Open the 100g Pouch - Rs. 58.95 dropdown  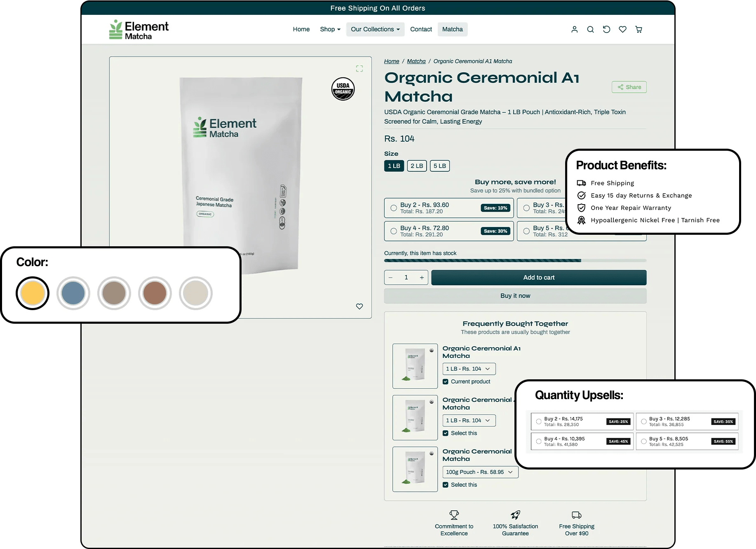click(480, 472)
